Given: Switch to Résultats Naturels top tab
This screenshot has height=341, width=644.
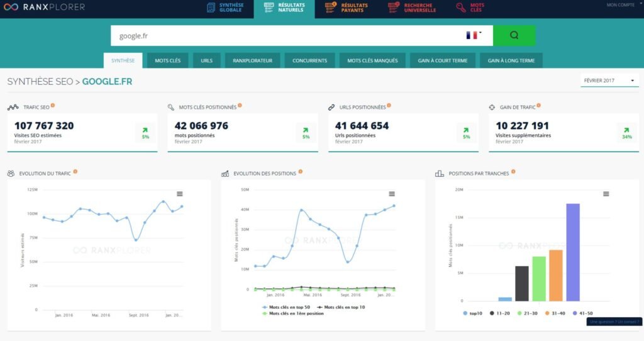Looking at the screenshot, I should [x=284, y=9].
